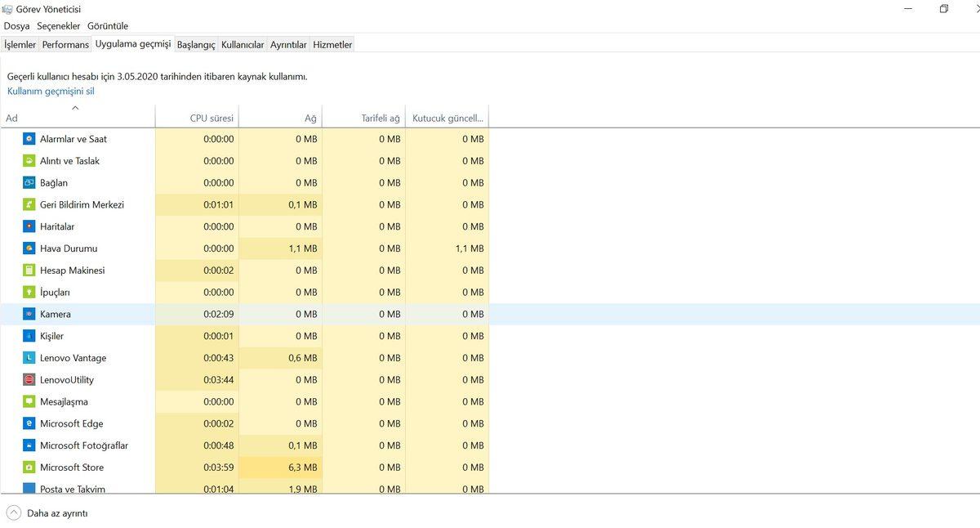Viewport: 980px width, 528px height.
Task: Click the Geri Bildirim Merkezi icon
Action: click(x=29, y=205)
